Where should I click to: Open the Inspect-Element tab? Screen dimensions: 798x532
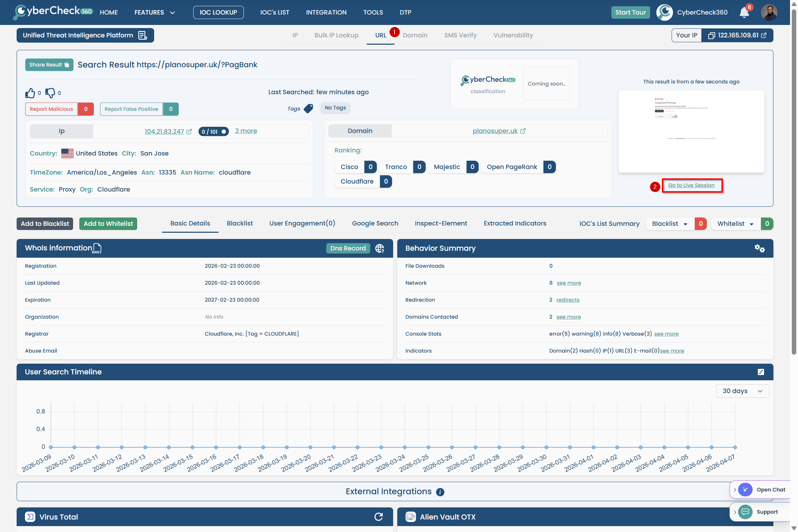click(441, 223)
